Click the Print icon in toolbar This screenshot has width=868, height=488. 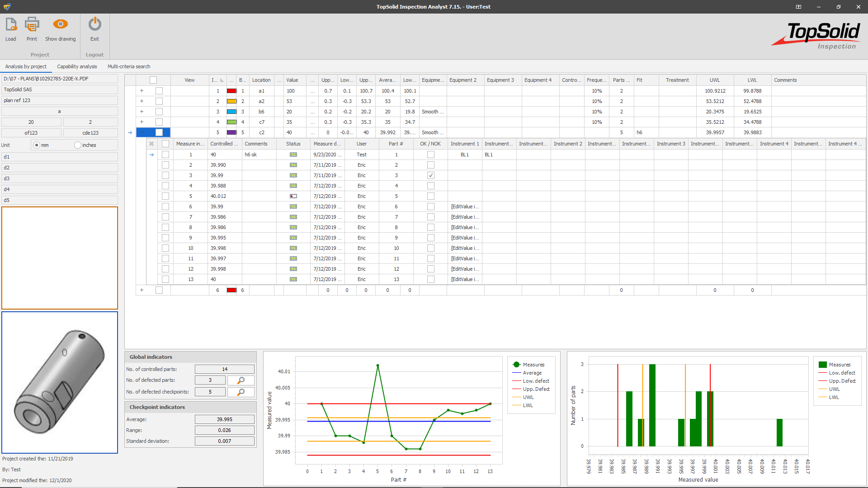coord(32,25)
